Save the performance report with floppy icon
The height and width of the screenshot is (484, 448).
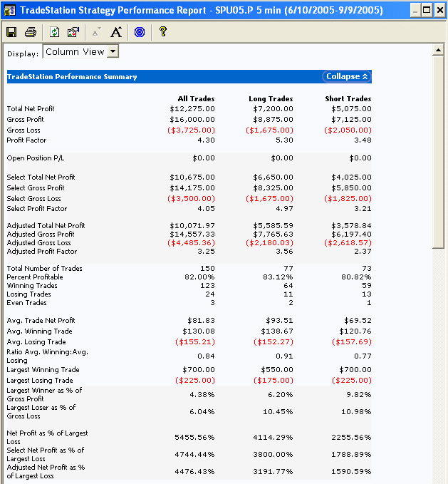tap(11, 32)
